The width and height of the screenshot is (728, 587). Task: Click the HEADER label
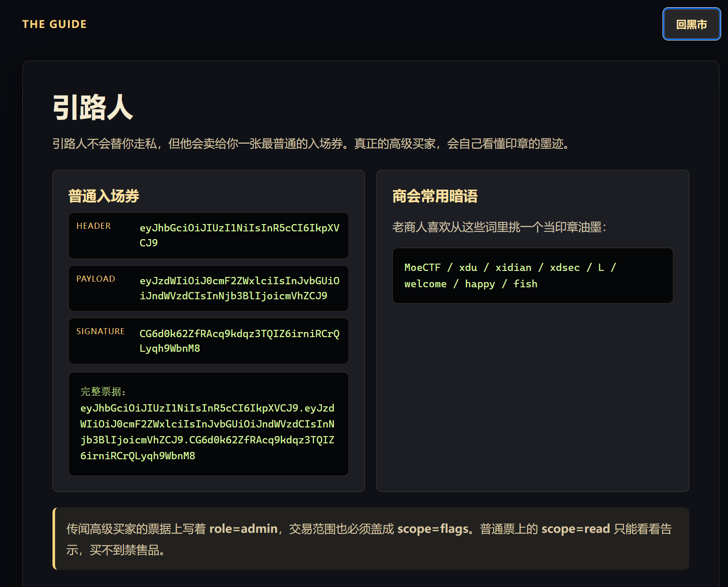[x=93, y=226]
